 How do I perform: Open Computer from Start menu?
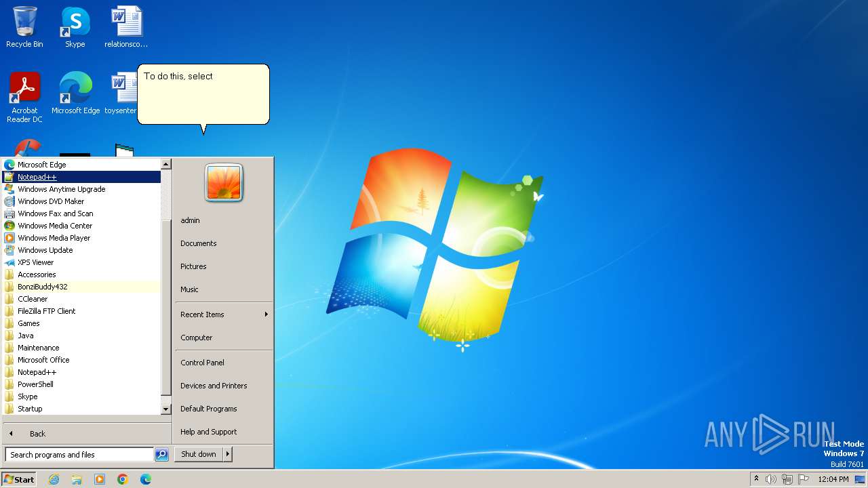224,338
